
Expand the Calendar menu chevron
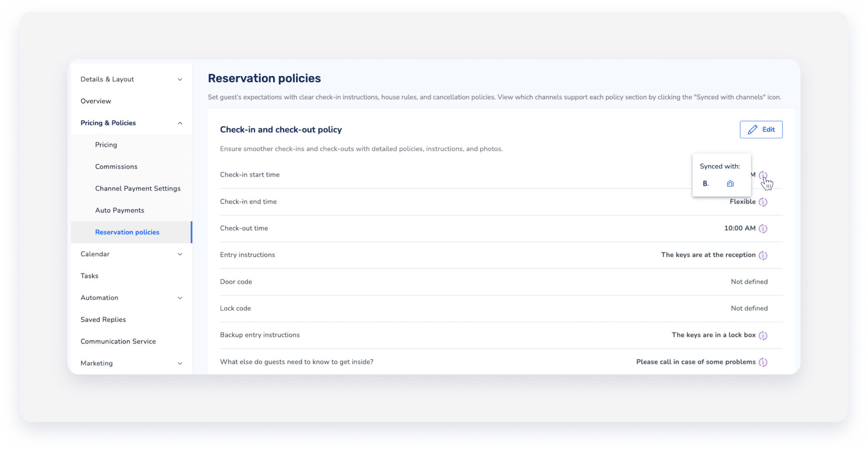pyautogui.click(x=180, y=254)
